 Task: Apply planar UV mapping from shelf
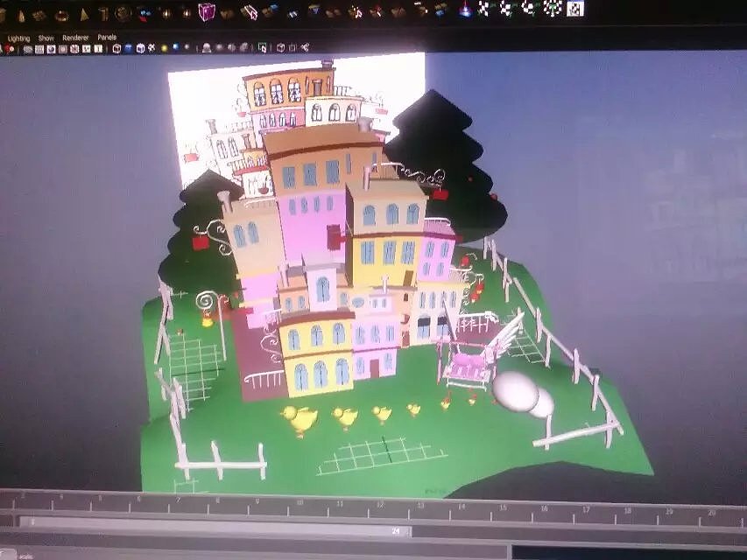pyautogui.click(x=484, y=9)
